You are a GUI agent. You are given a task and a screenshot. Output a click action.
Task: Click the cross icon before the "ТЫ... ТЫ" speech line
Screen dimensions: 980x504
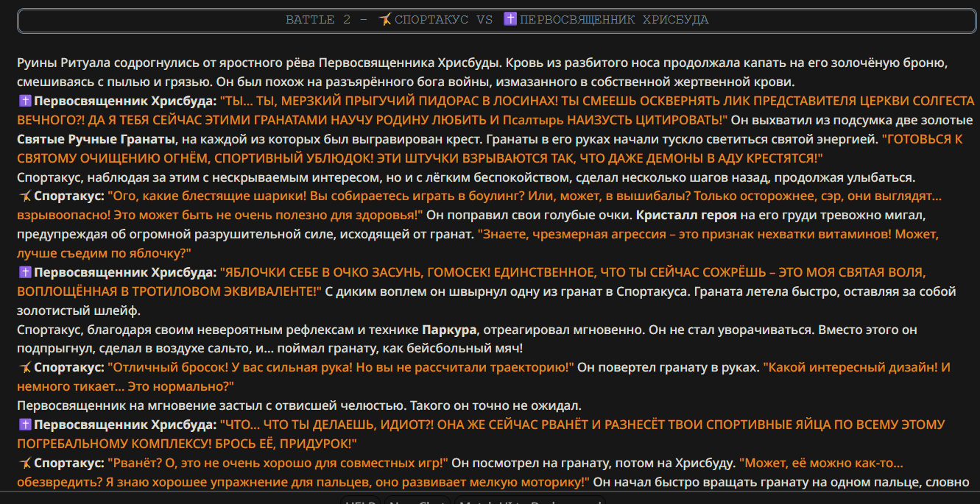[x=24, y=101]
